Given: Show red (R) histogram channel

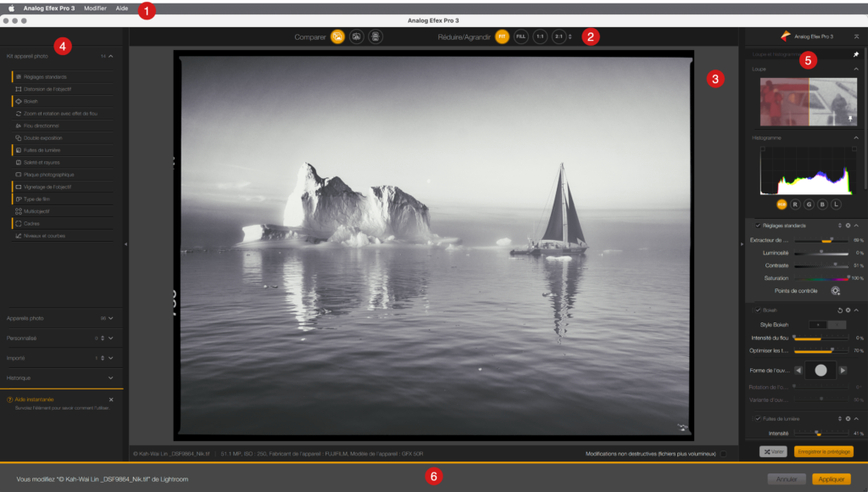Looking at the screenshot, I should point(795,204).
